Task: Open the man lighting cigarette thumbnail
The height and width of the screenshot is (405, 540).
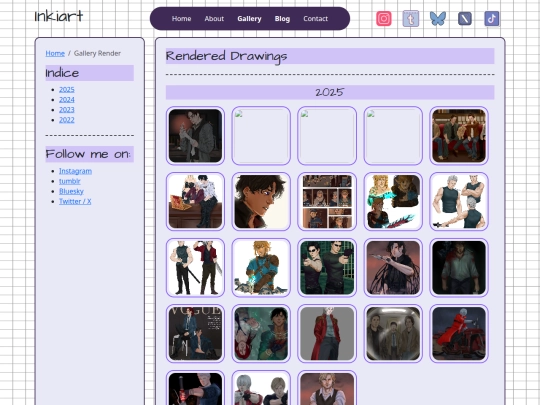Action: 195,136
